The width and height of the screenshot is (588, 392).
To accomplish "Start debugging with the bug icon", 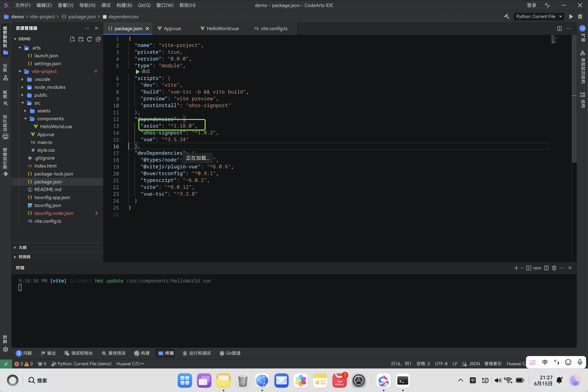I will point(580,17).
